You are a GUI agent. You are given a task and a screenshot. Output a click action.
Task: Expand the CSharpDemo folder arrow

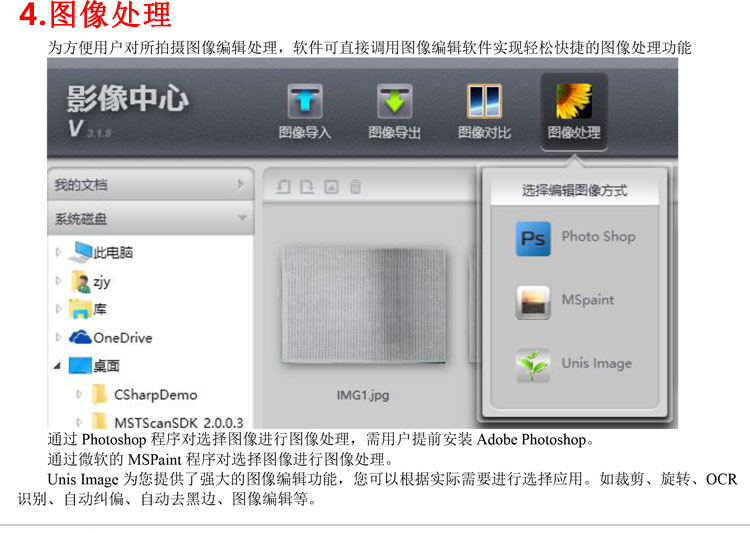tap(79, 394)
